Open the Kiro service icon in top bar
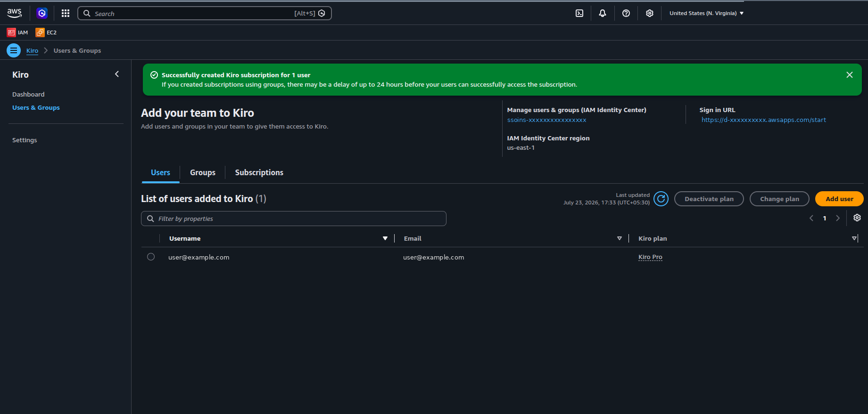 tap(42, 13)
